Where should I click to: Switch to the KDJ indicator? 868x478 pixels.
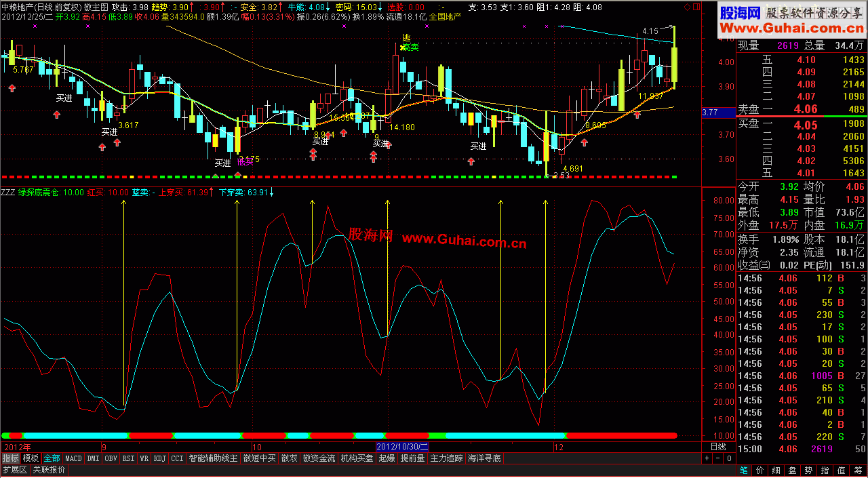click(160, 459)
